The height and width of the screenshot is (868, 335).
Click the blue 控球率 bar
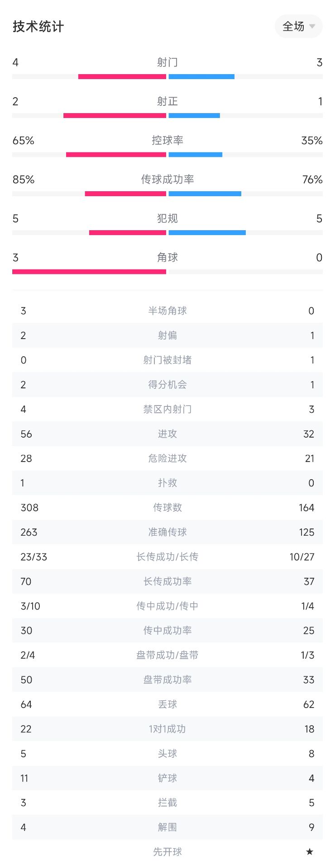click(x=196, y=155)
